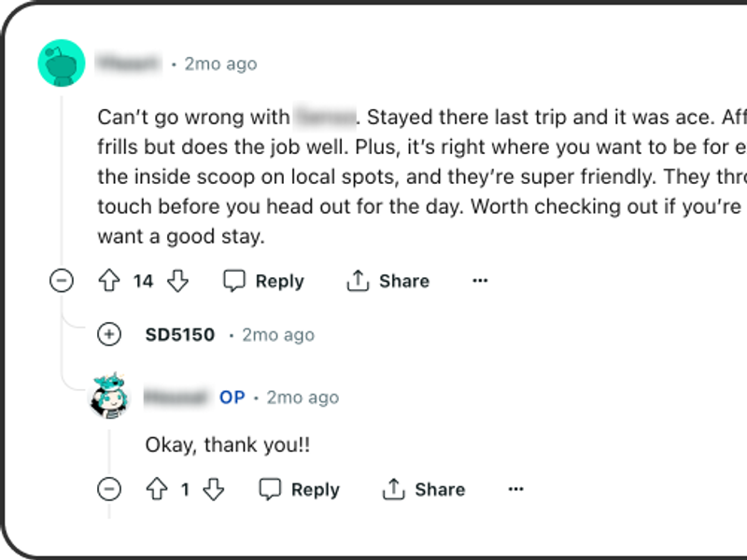Upvote the 14-point comment
This screenshot has height=560, width=747.
click(x=109, y=281)
